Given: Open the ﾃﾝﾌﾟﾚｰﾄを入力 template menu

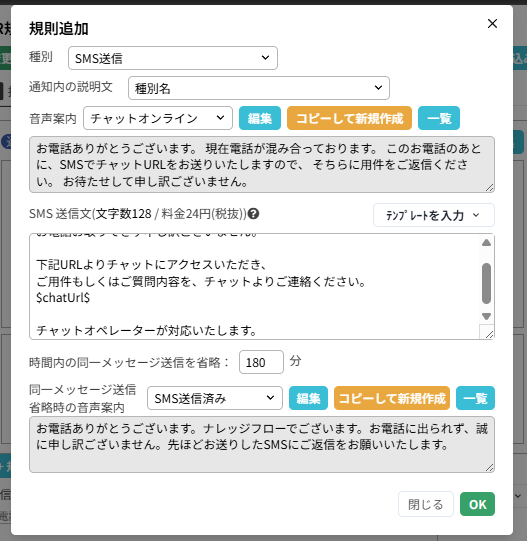Looking at the screenshot, I should [433, 215].
